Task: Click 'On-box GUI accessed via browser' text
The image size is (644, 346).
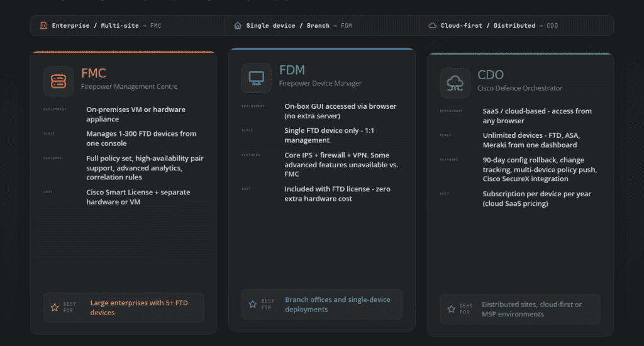Action: pos(340,106)
